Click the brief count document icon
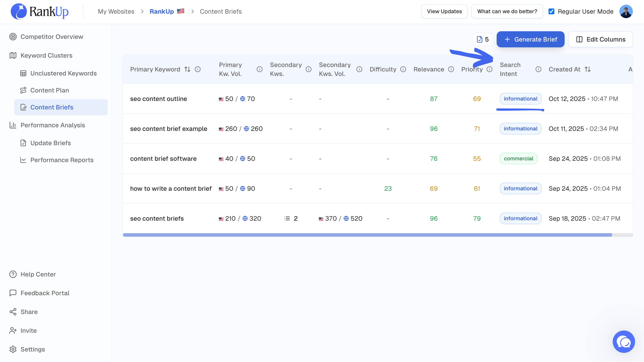Image resolution: width=644 pixels, height=362 pixels. pyautogui.click(x=479, y=40)
